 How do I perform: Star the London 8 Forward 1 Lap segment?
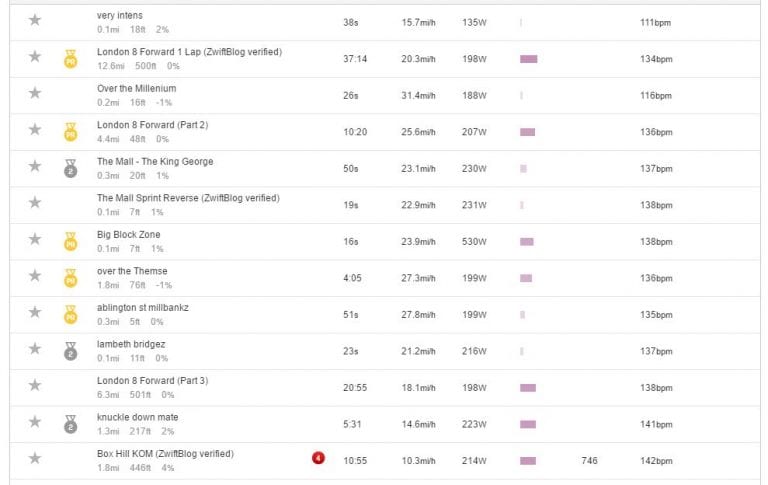[x=35, y=57]
